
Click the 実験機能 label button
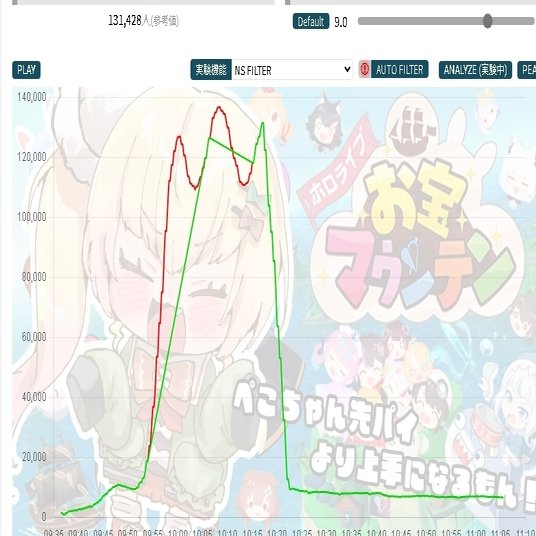coord(211,70)
